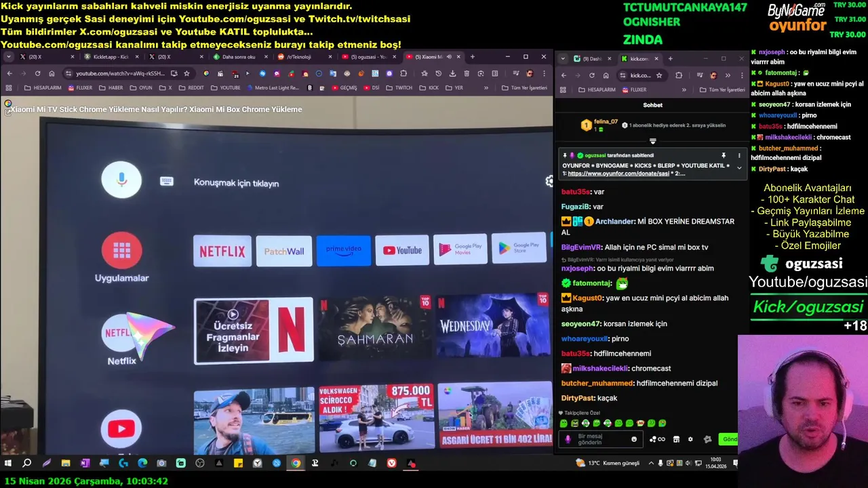The width and height of the screenshot is (868, 488).
Task: Open the OYUN bookmark folder
Action: (x=141, y=87)
